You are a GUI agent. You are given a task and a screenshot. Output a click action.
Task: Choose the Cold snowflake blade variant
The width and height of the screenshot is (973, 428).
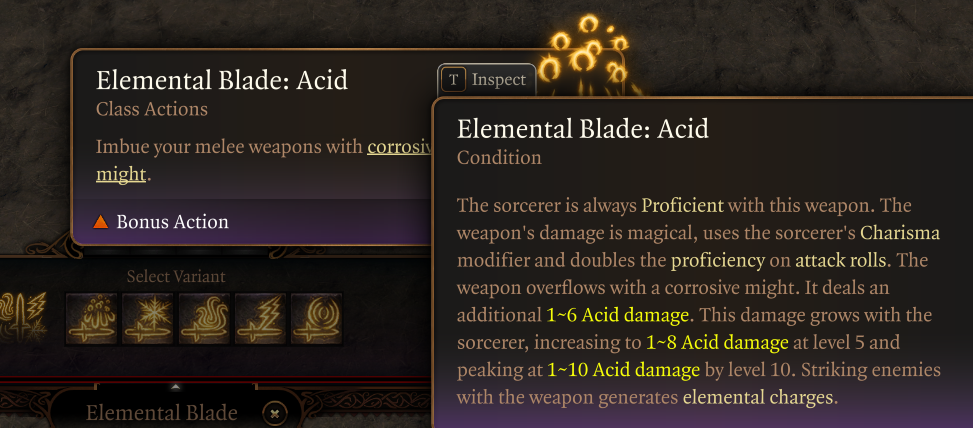coord(147,318)
